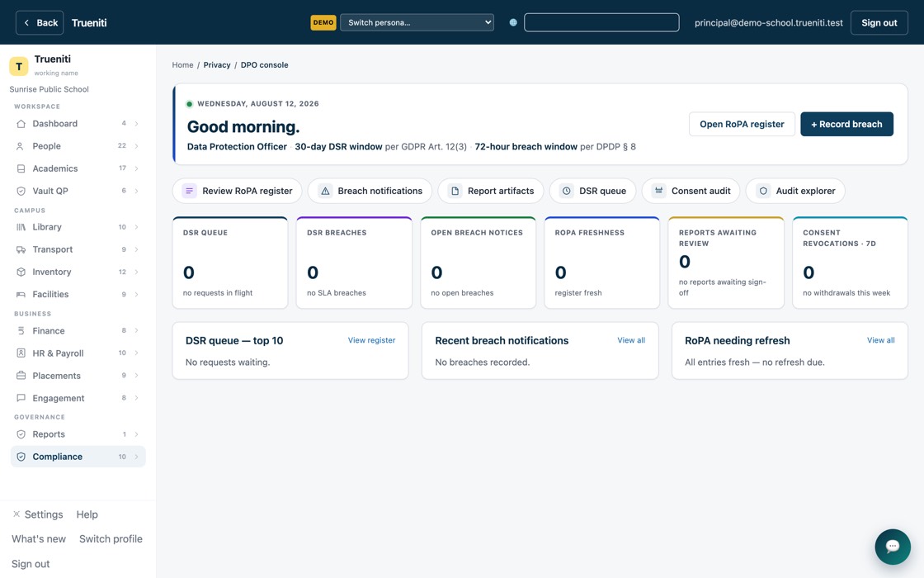924x578 pixels.
Task: Click the Library books icon
Action: click(21, 227)
